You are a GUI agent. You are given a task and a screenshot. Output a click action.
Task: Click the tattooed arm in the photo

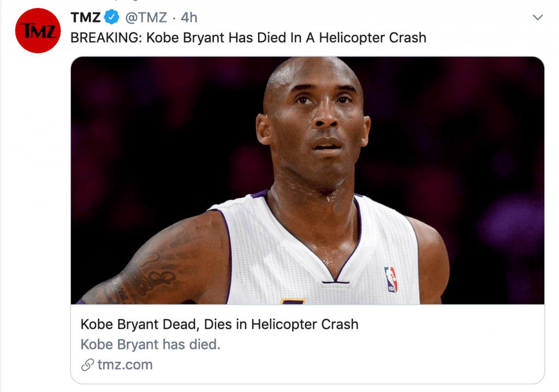pos(158,268)
